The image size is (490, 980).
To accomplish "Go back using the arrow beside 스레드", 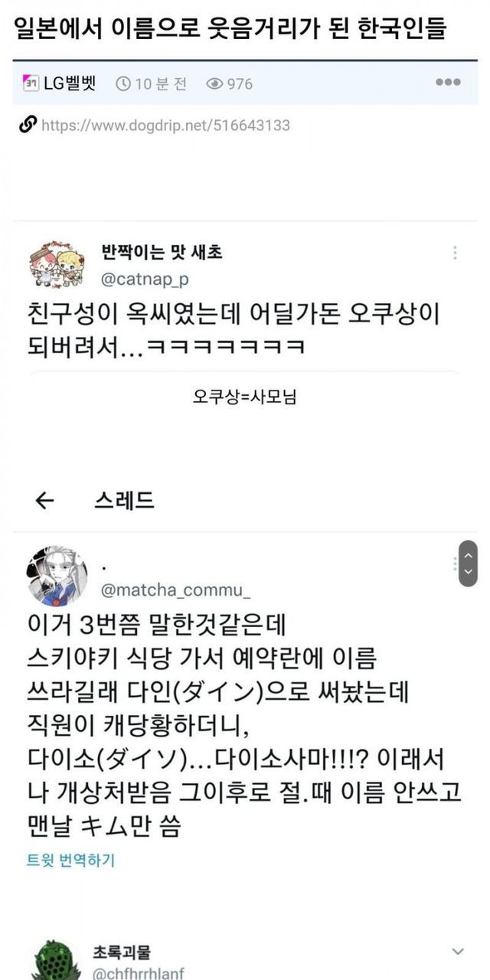I will (x=46, y=501).
